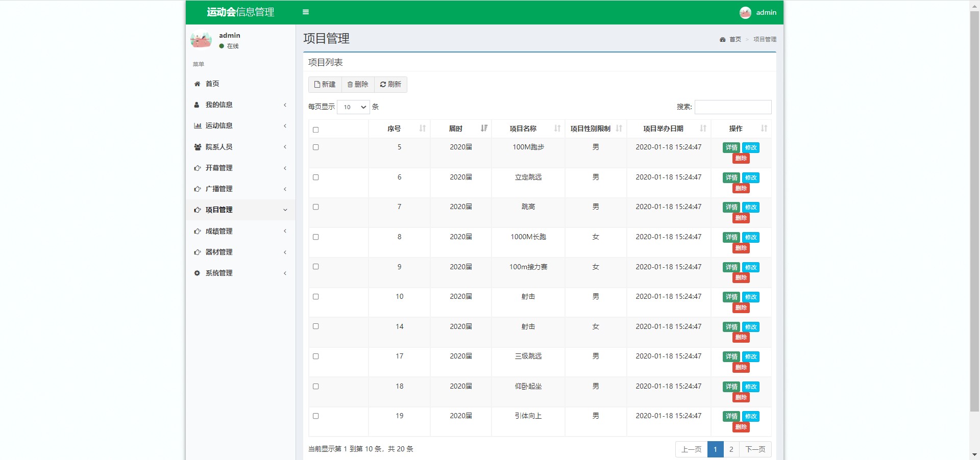View 详情 for 100M跑步 row
Viewport: 980px width, 460px height.
click(x=731, y=147)
